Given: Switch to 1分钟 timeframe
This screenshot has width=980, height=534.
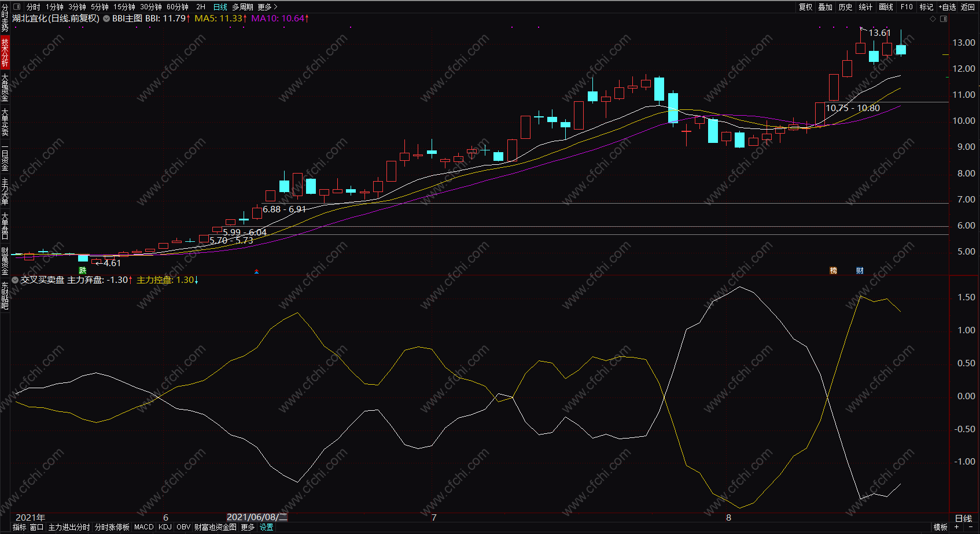Looking at the screenshot, I should coord(55,7).
